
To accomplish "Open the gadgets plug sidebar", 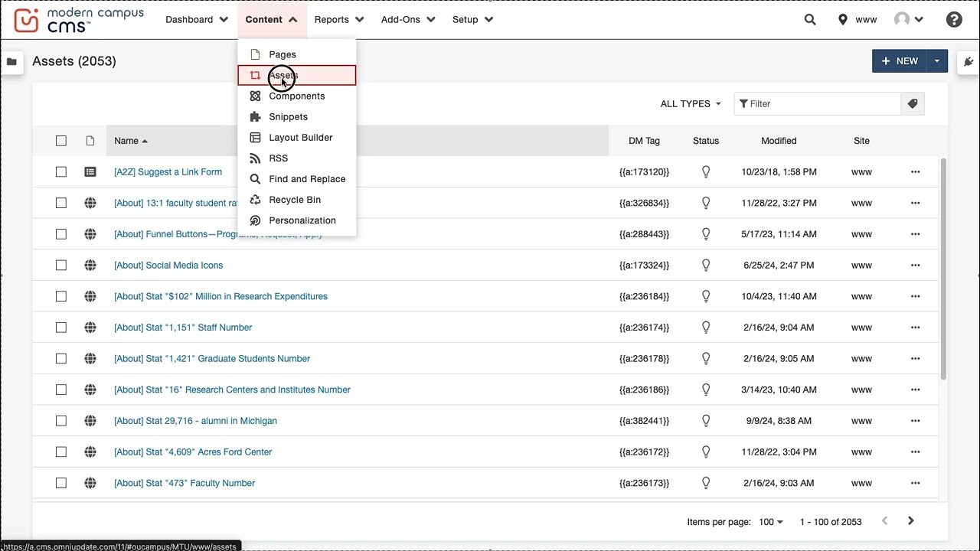I will coord(969,62).
